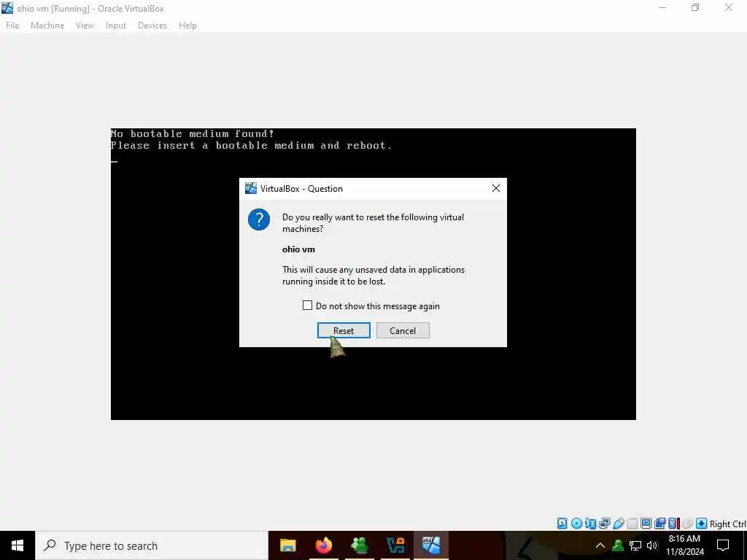Minimize the VirtualBox main window

coord(662,7)
